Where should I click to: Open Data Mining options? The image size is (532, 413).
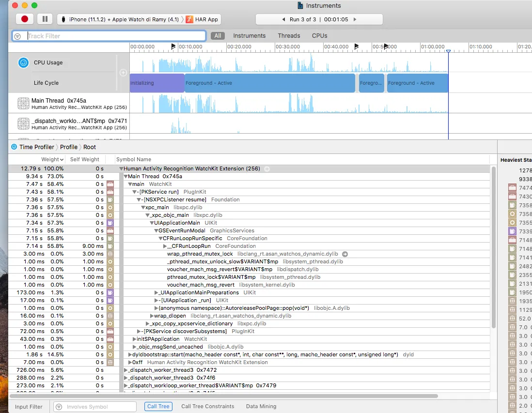point(261,406)
